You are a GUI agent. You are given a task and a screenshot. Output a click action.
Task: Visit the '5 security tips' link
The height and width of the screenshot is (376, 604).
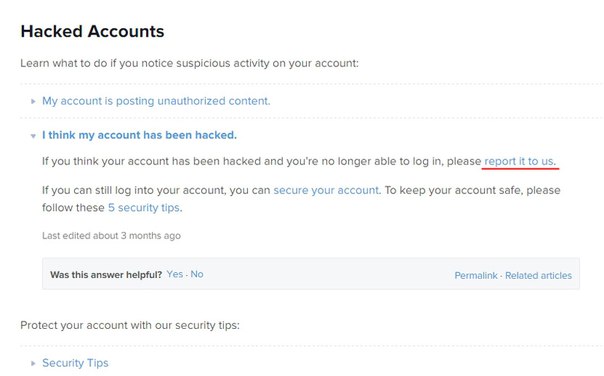point(144,208)
